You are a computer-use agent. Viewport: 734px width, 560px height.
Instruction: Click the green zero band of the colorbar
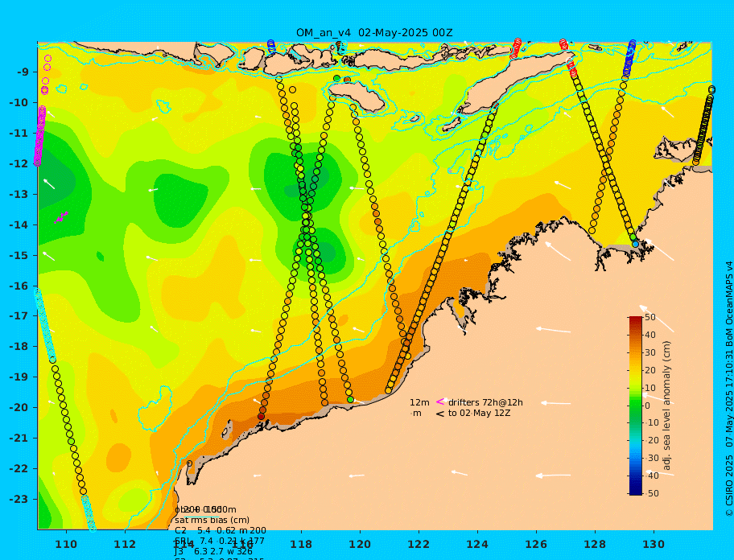[636, 406]
